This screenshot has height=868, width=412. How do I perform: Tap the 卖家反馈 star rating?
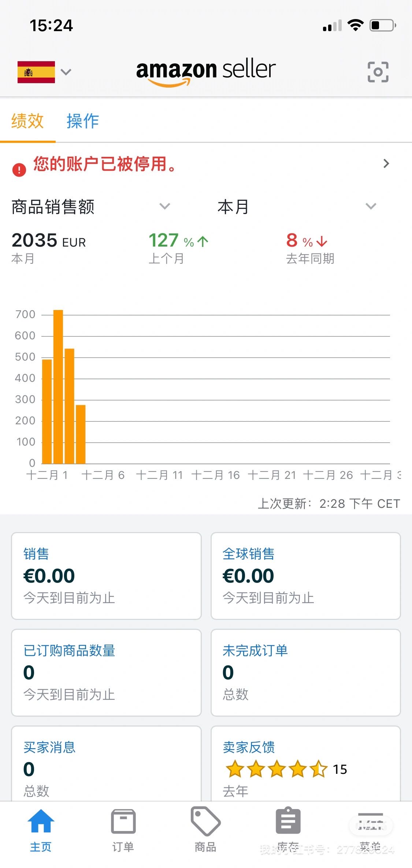tap(276, 769)
